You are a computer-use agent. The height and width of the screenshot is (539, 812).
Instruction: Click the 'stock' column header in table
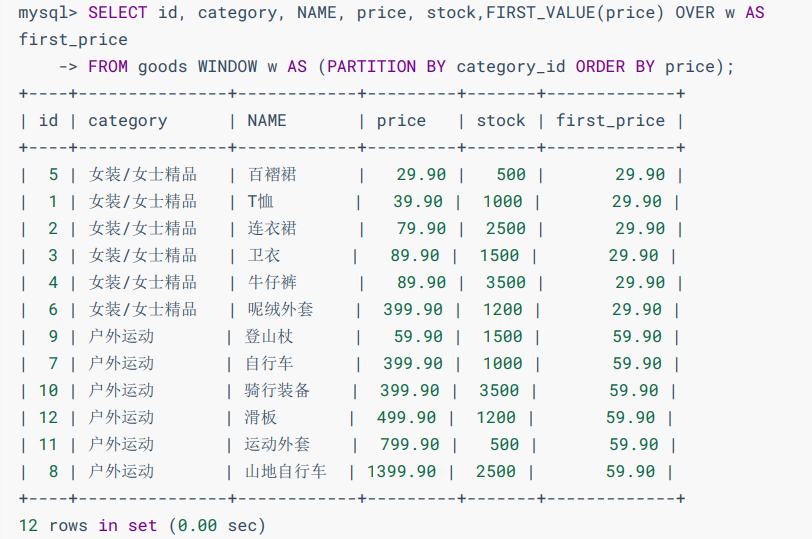click(501, 121)
